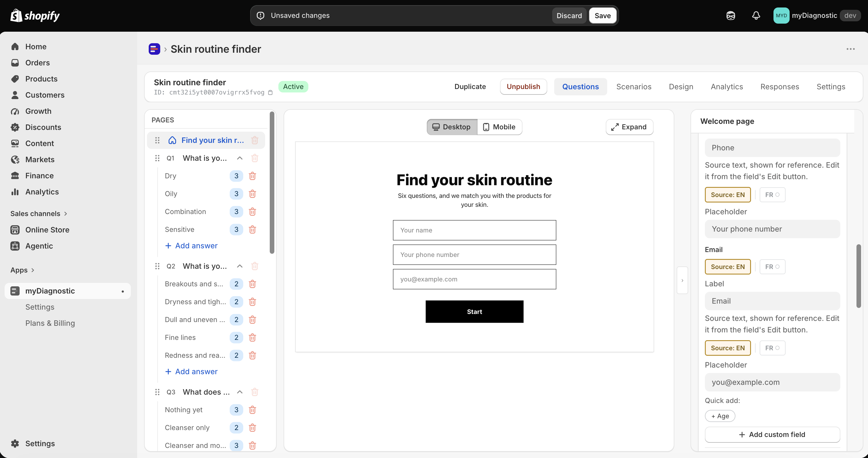Collapse question Q3 answers

click(x=239, y=392)
